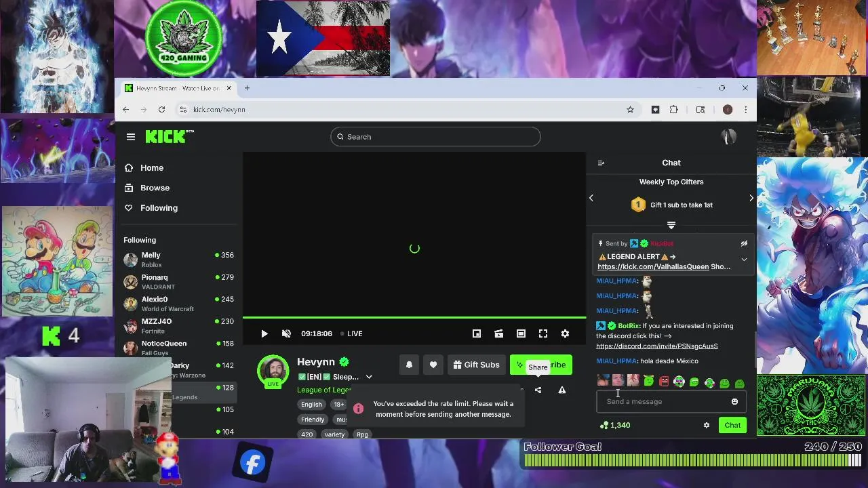Open the Discord invite link
Viewport: 868px width, 488px height.
point(656,346)
